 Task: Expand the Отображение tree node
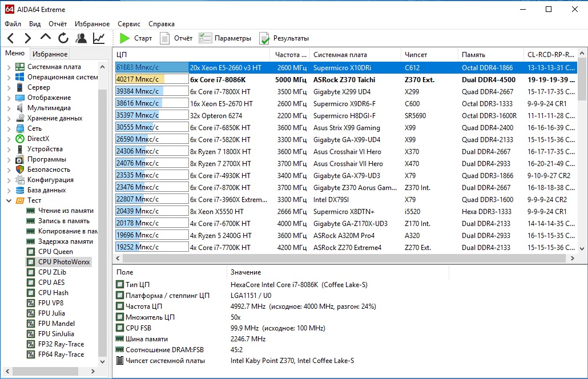coord(9,98)
